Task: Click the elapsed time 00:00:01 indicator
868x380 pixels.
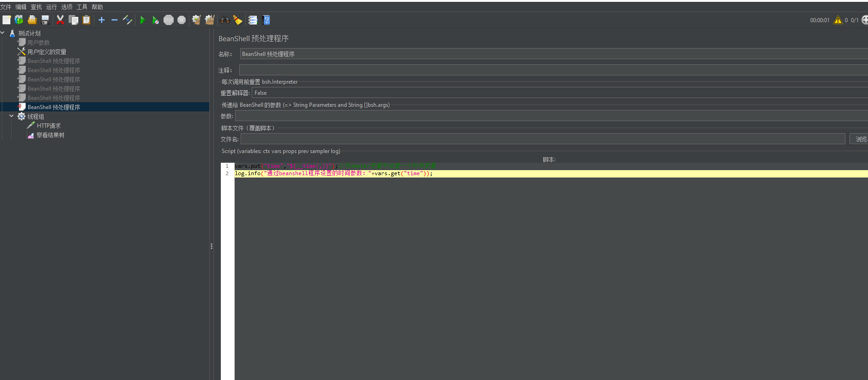Action: (x=819, y=20)
